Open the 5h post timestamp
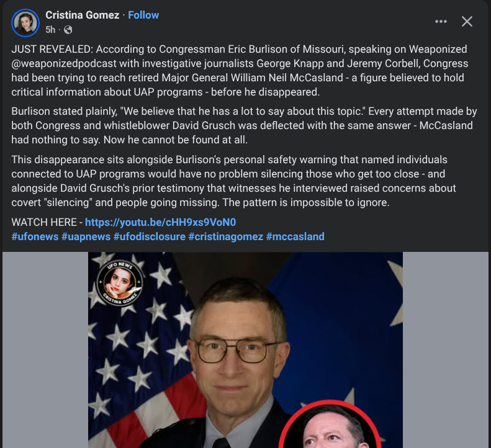 pyautogui.click(x=50, y=30)
